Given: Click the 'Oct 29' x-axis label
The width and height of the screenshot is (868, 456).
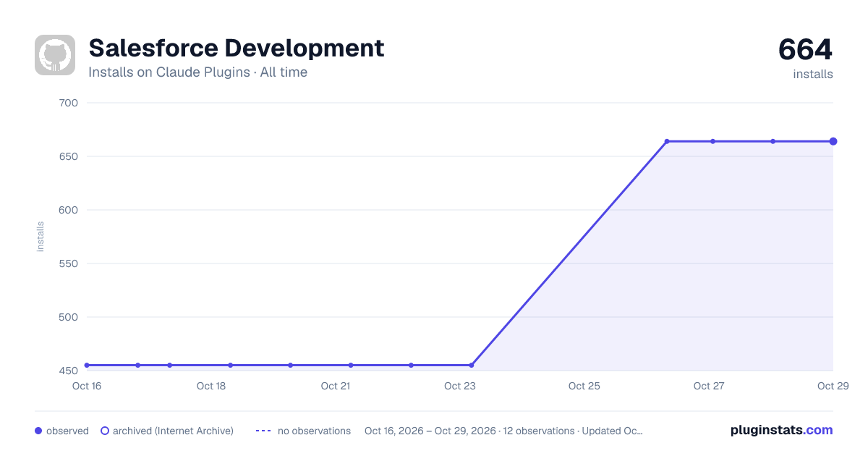Looking at the screenshot, I should (x=832, y=386).
